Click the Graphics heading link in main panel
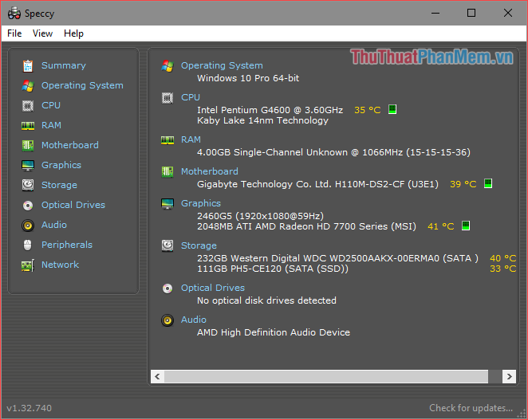 (x=201, y=203)
